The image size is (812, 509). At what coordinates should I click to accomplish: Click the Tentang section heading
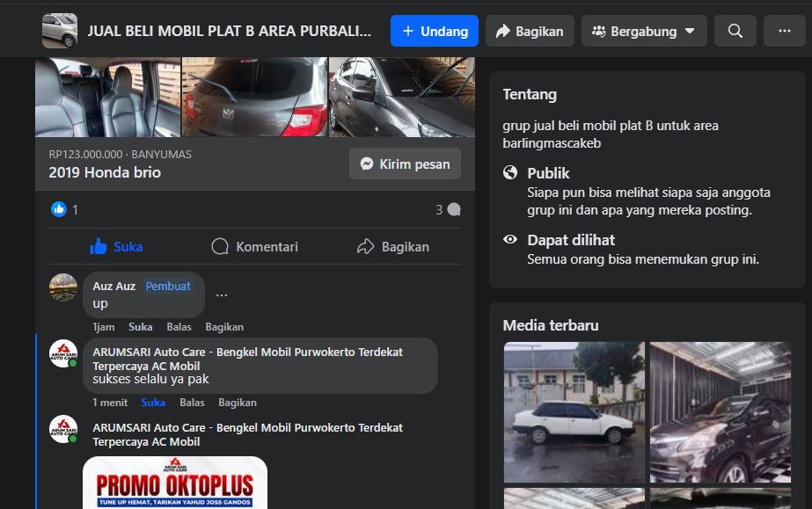pos(530,95)
